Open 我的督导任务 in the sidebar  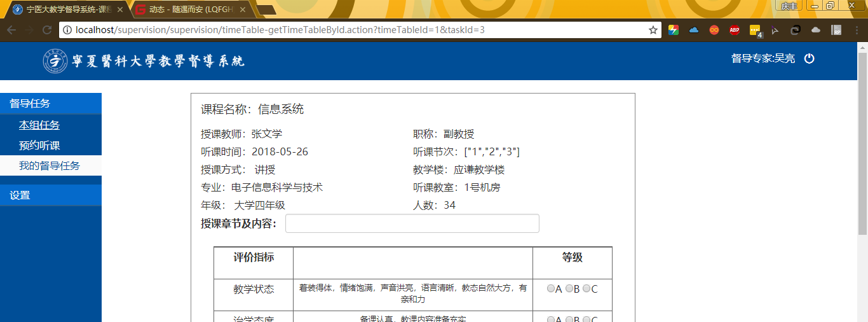pos(50,166)
